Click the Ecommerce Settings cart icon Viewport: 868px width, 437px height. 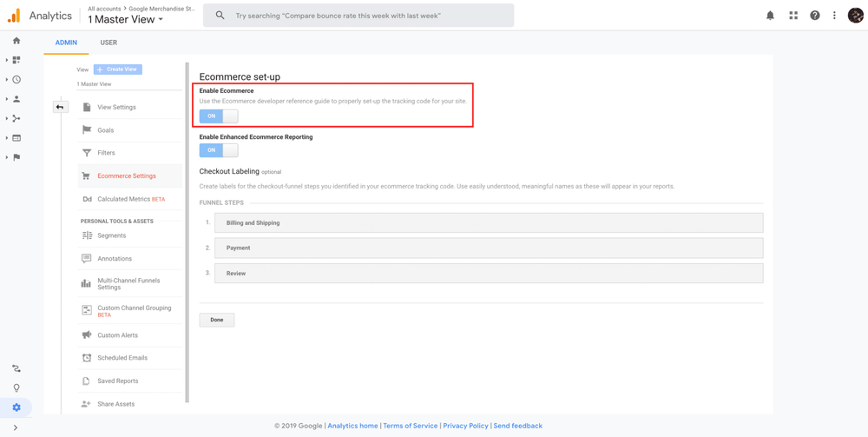point(86,175)
